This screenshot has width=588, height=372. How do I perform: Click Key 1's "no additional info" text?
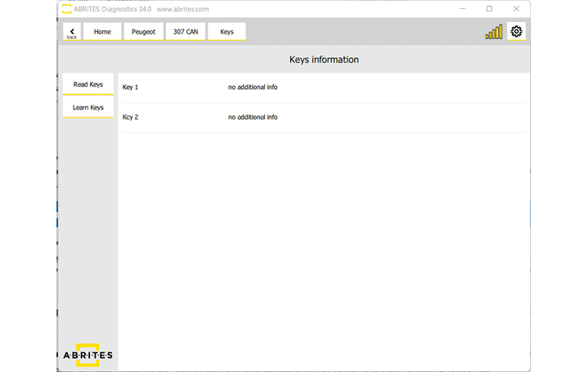[x=253, y=87]
